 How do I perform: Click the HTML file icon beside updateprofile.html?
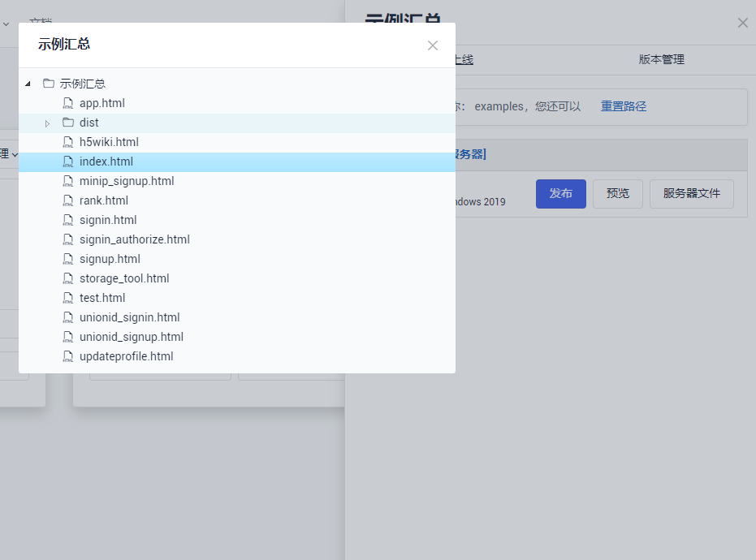click(x=68, y=356)
